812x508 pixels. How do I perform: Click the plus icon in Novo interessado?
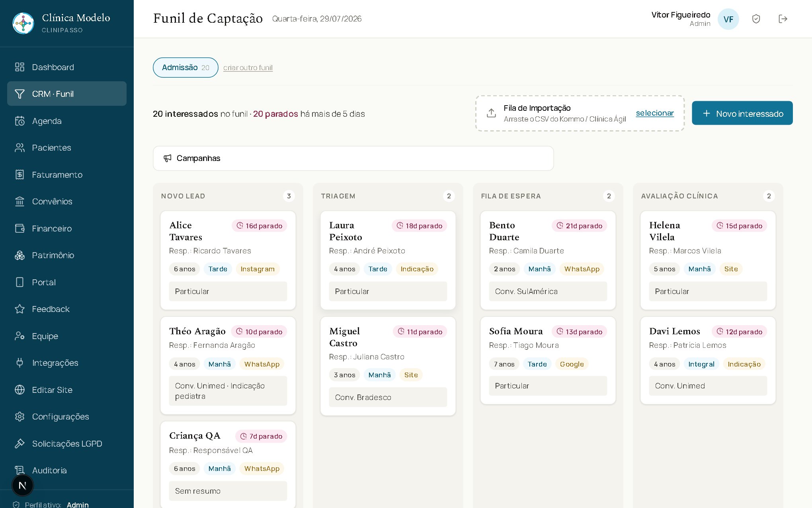706,114
